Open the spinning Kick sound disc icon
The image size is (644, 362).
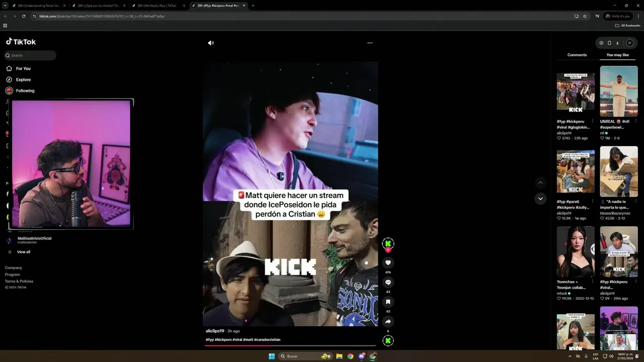coord(388,340)
